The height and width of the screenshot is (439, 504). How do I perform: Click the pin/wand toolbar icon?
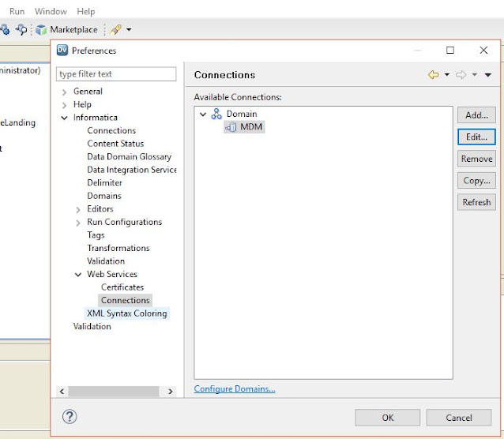[x=115, y=29]
